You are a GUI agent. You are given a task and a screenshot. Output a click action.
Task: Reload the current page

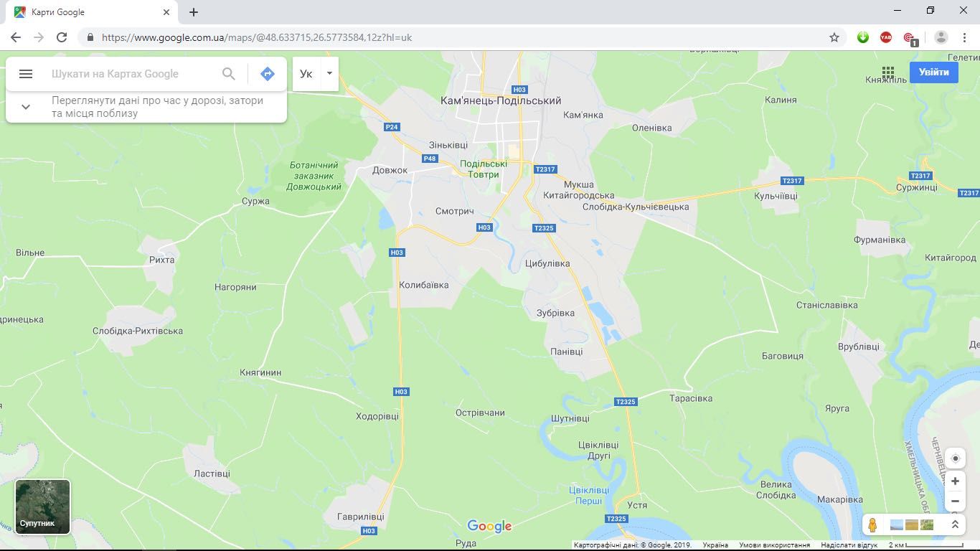pos(62,37)
